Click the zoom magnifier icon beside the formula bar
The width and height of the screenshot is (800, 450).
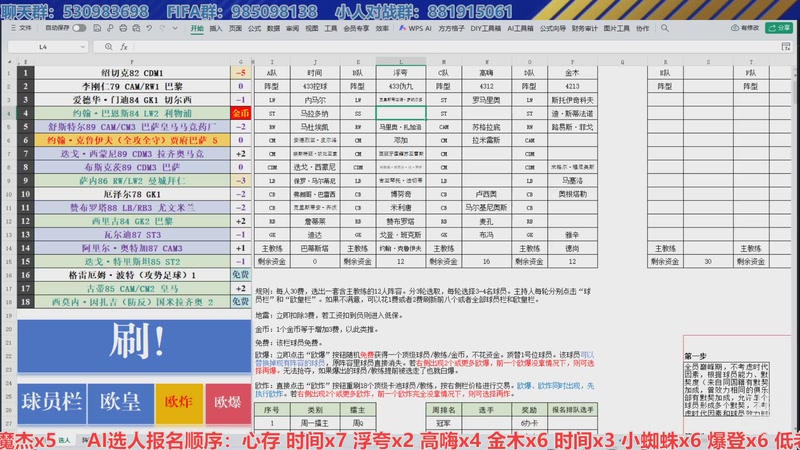point(109,47)
